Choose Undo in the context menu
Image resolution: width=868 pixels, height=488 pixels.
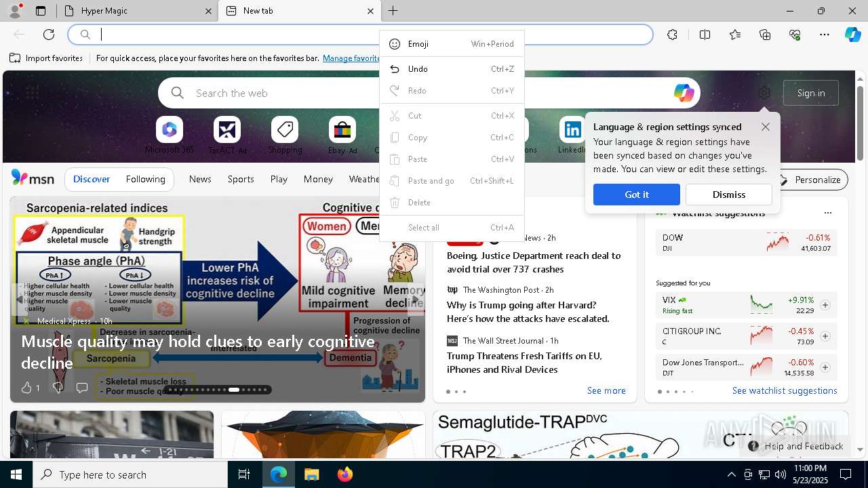point(452,69)
